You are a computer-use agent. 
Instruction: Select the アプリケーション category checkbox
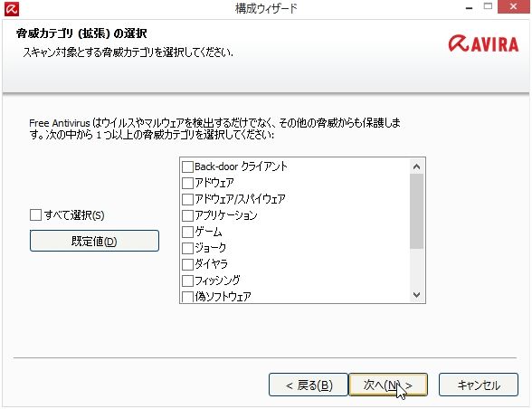click(x=187, y=215)
